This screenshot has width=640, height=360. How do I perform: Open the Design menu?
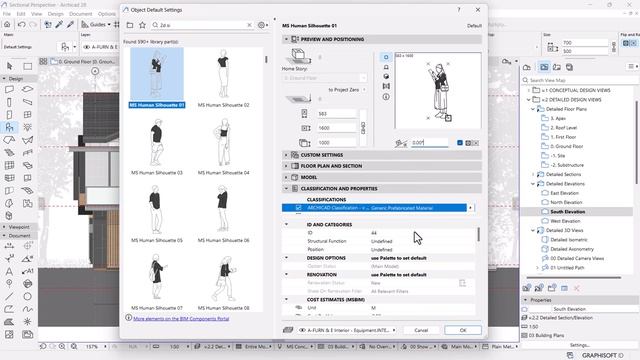pyautogui.click(x=56, y=14)
